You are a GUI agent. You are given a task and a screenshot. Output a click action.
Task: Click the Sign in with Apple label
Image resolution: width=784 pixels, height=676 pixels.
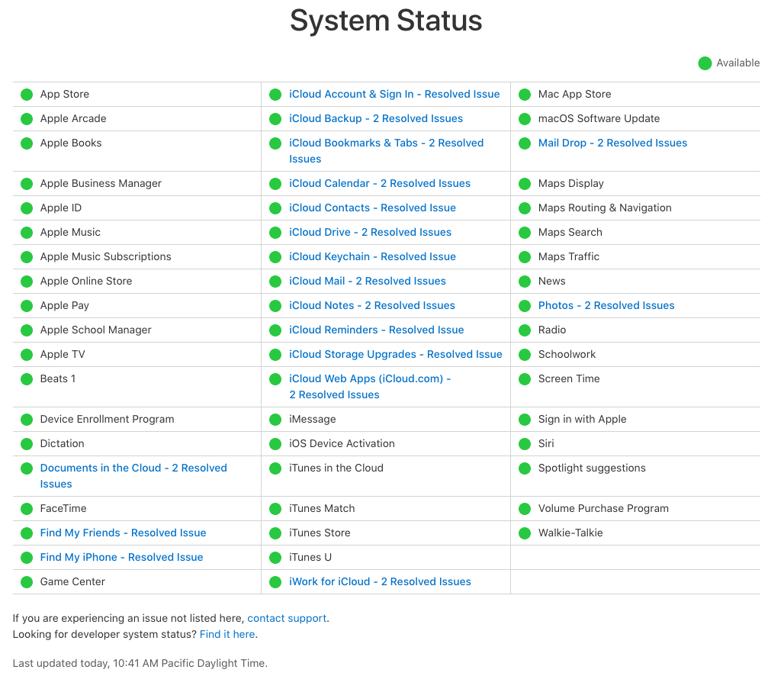point(582,420)
